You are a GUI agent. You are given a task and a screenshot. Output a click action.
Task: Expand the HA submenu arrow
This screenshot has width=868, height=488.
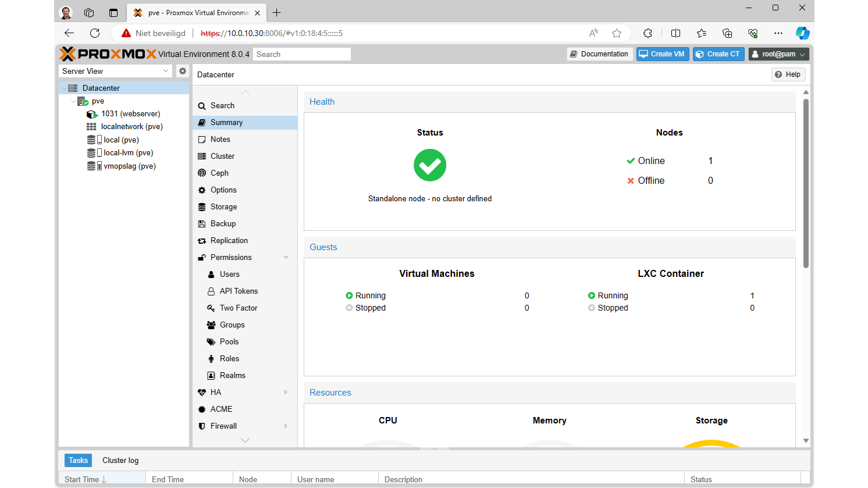point(286,393)
